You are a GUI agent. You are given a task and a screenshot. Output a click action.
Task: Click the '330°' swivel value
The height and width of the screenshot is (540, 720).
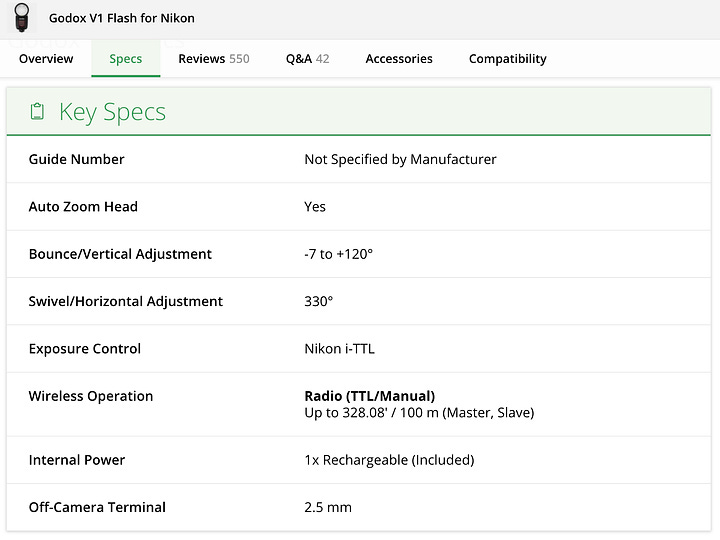click(x=319, y=301)
